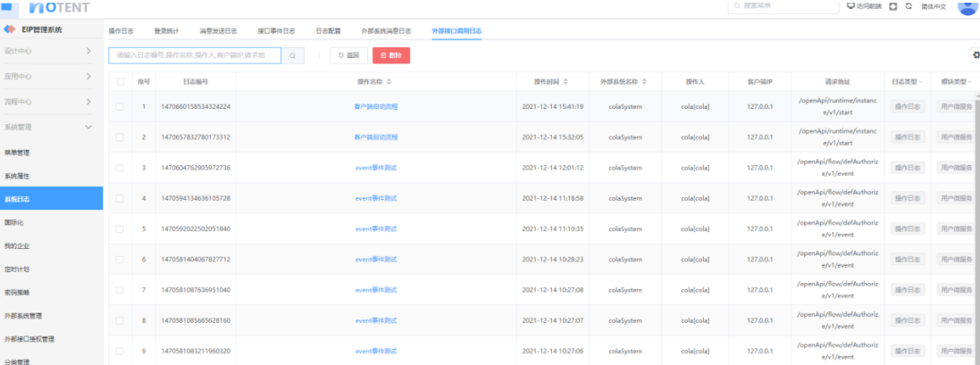Open 外部系统管理 in the sidebar
Image resolution: width=980 pixels, height=365 pixels.
23,316
